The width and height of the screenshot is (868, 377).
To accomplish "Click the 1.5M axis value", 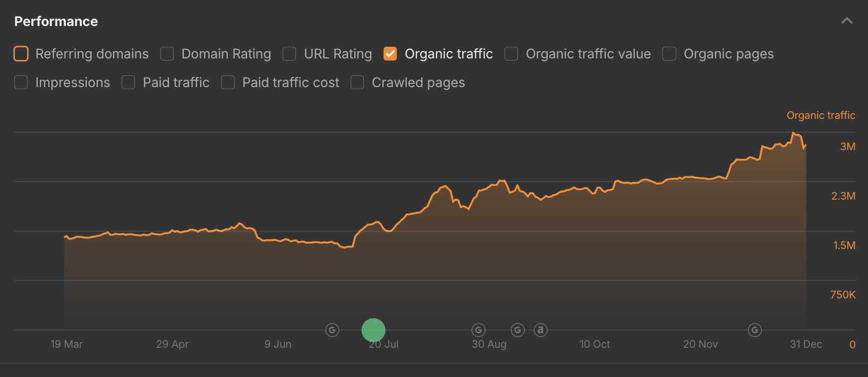I will click(x=844, y=245).
